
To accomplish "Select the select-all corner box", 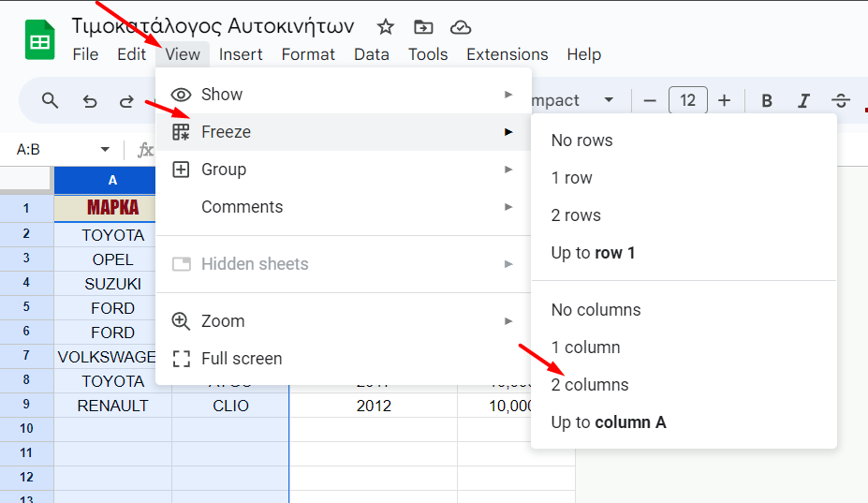I will [26, 180].
